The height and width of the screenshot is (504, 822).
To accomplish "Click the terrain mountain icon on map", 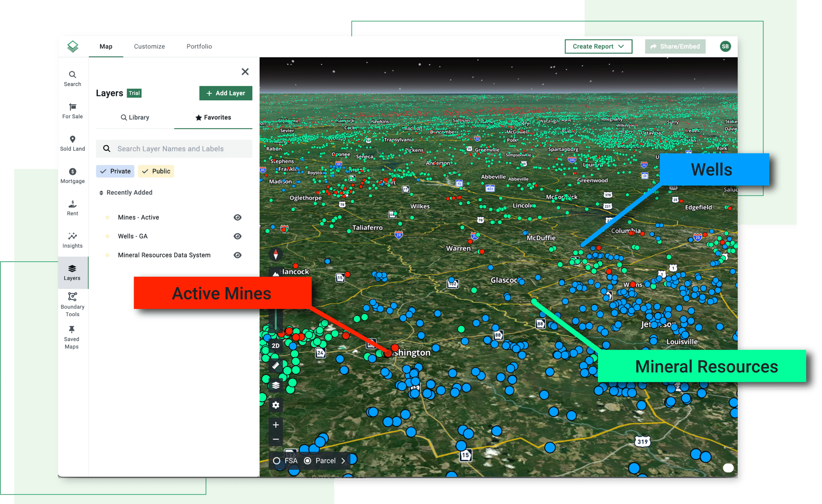I will [x=276, y=274].
